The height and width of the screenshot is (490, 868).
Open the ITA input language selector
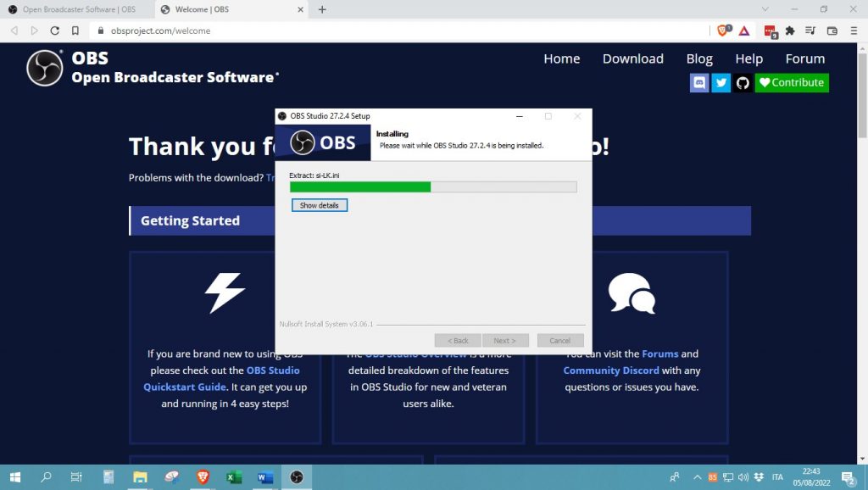[777, 477]
